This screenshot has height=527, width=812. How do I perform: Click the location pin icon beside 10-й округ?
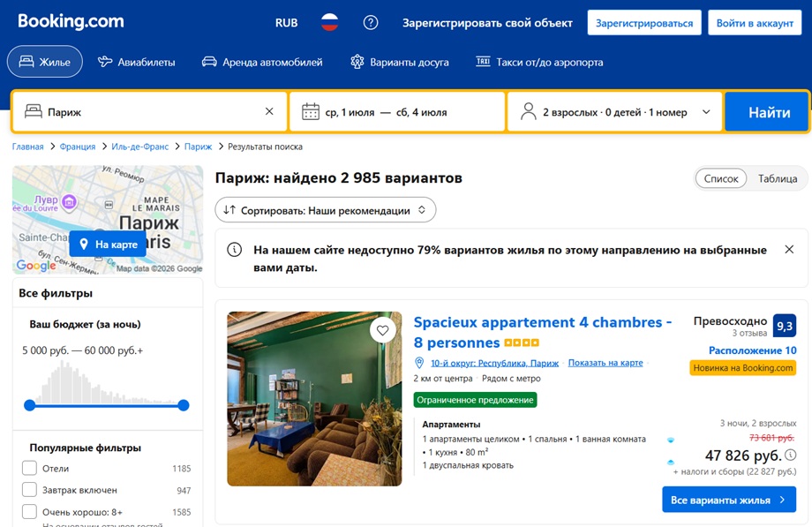(x=419, y=363)
